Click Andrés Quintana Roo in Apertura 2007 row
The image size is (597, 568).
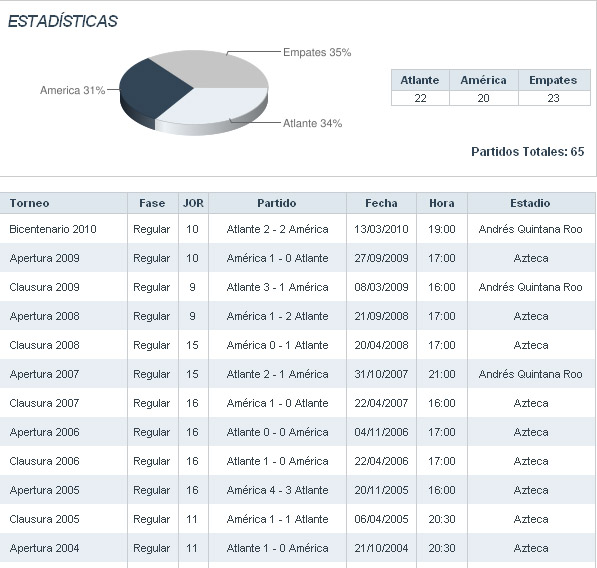pos(530,374)
